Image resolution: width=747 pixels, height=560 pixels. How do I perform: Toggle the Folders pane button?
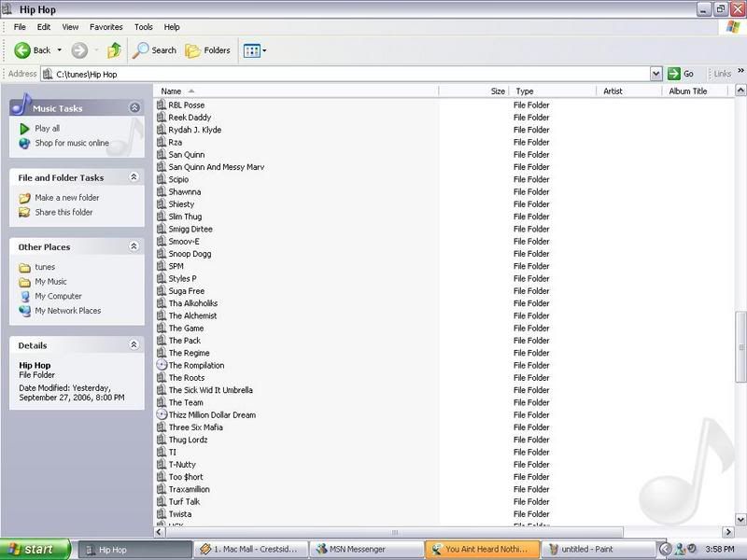(207, 50)
